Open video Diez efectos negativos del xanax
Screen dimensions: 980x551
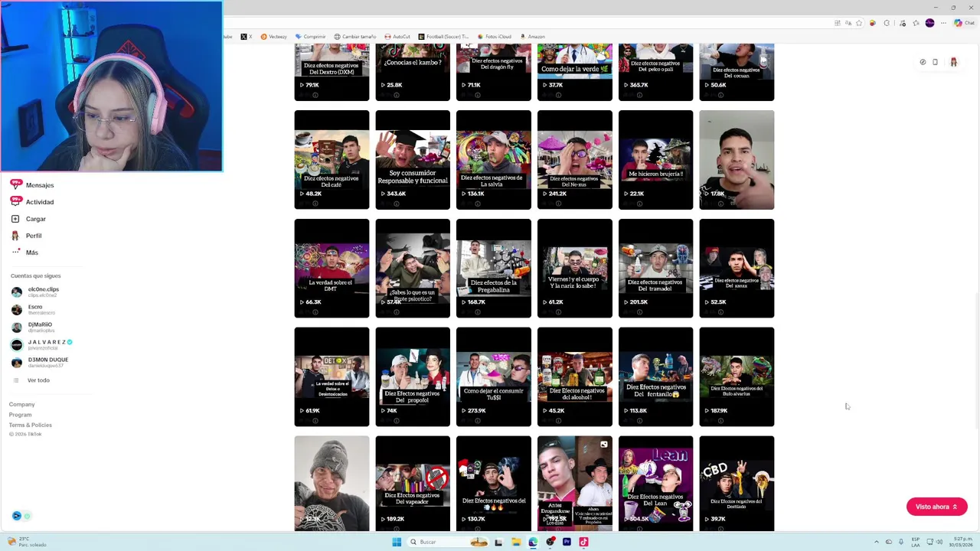point(737,268)
